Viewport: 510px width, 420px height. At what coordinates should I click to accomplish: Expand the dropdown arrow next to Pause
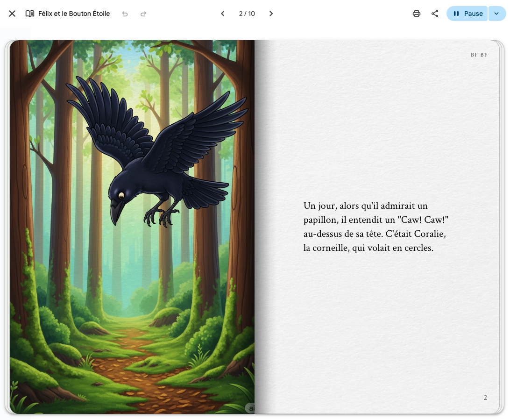(x=497, y=14)
